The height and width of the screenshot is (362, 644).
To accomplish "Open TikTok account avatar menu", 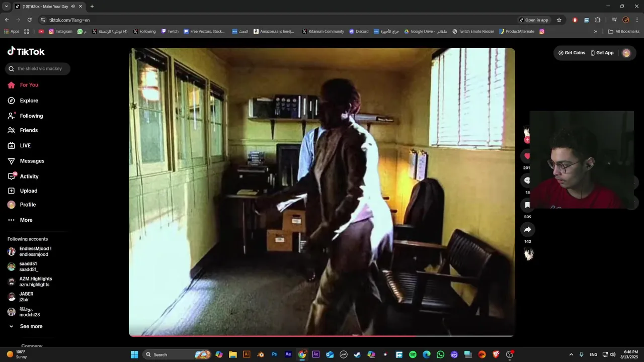I will pos(626,53).
